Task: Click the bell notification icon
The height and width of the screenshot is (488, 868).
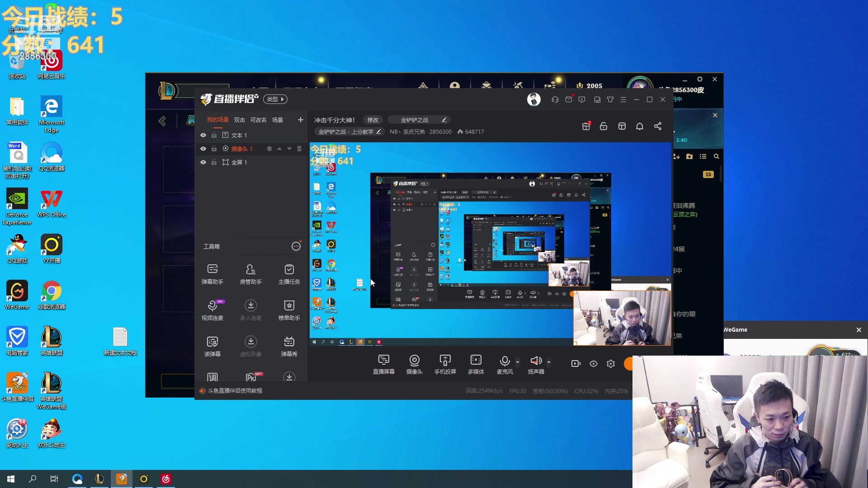Action: [639, 126]
